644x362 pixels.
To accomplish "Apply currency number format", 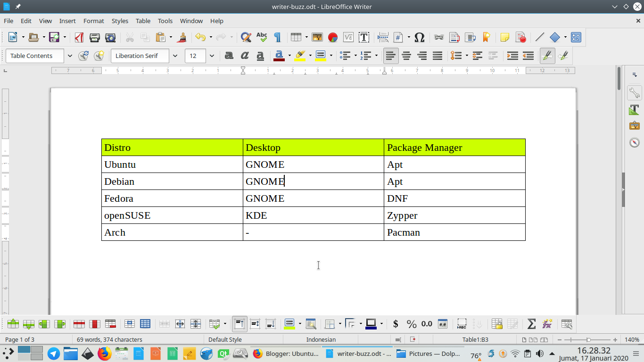I will pyautogui.click(x=396, y=324).
